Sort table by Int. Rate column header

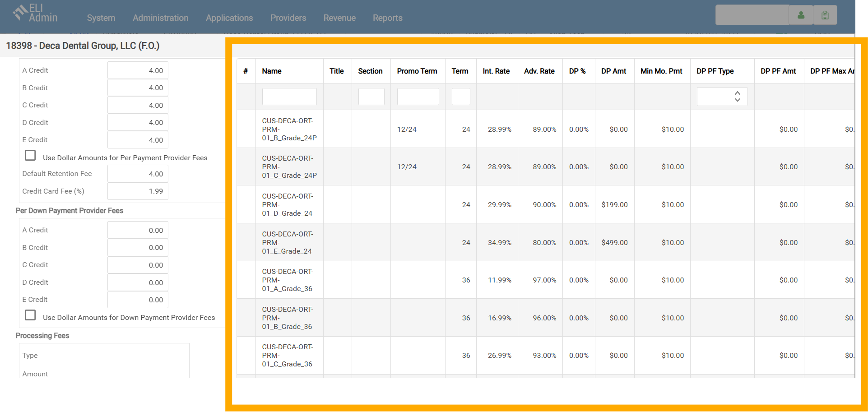coord(496,71)
